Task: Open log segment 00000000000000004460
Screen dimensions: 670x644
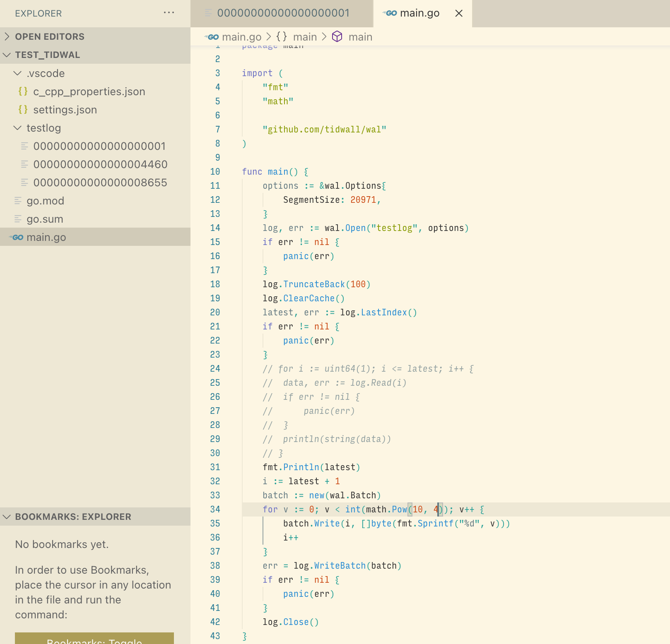Action: [x=100, y=164]
